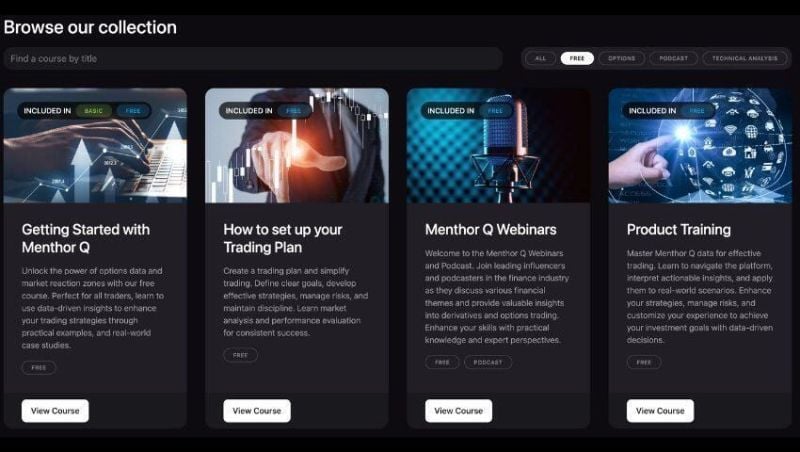800x452 pixels.
Task: Toggle the FREE filter pill
Action: pyautogui.click(x=577, y=58)
